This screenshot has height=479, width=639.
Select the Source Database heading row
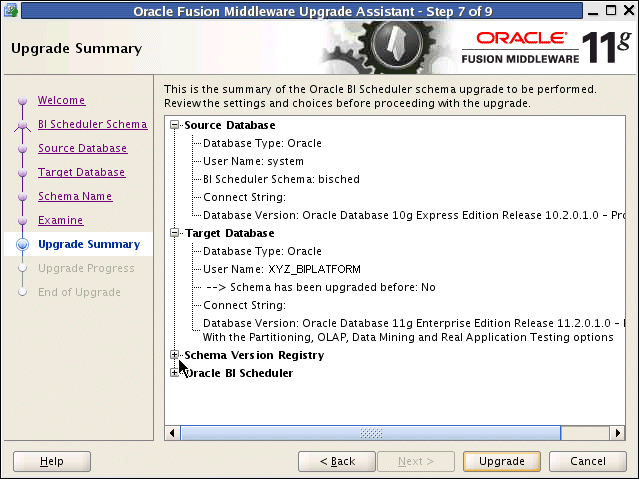point(230,125)
